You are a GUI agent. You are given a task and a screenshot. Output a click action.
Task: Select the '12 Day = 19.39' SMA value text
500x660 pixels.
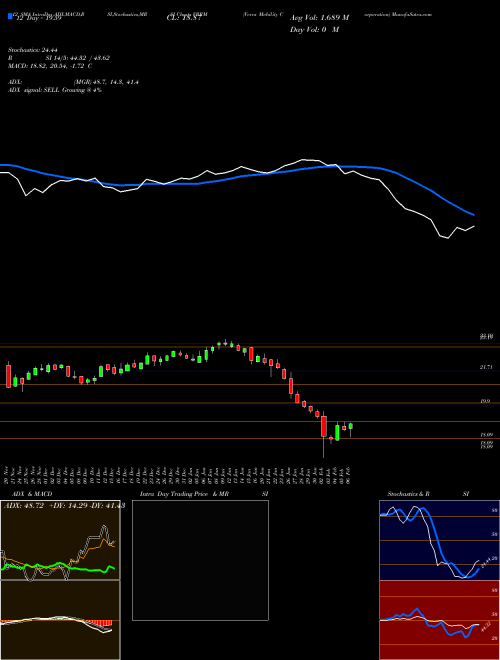[x=39, y=18]
